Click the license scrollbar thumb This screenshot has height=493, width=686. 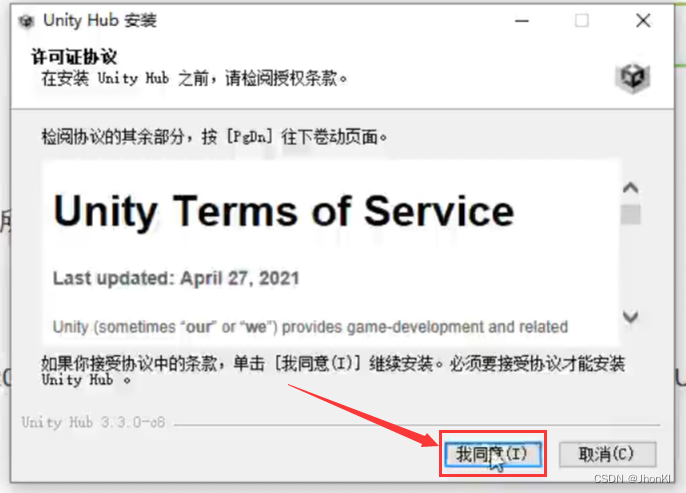click(630, 214)
